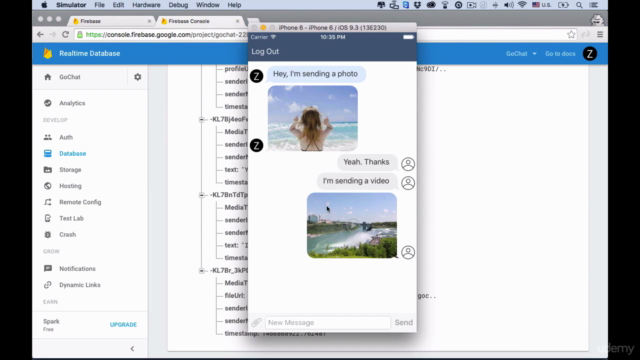Open the Go to docs link

560,54
